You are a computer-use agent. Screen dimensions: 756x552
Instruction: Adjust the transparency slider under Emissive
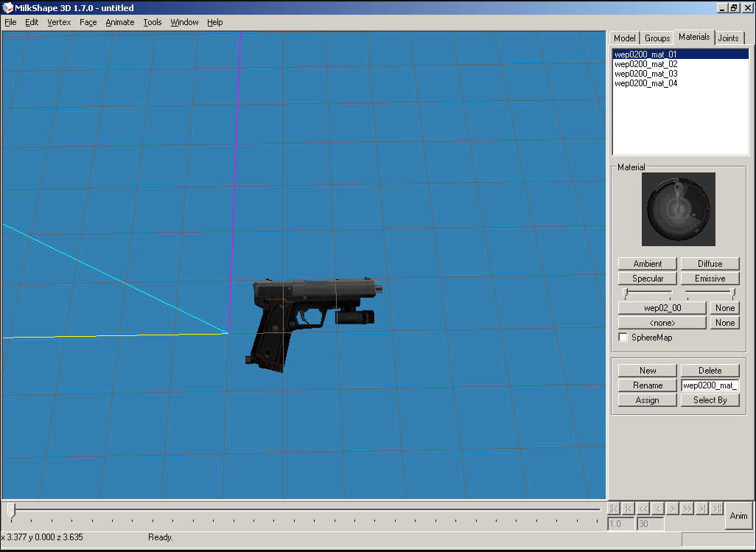(x=710, y=293)
